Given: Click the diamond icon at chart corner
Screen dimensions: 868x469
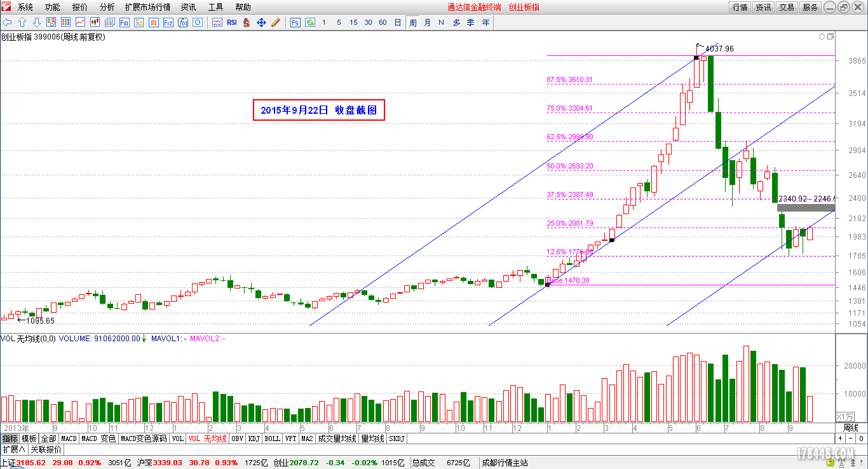Looking at the screenshot, I should [822, 37].
